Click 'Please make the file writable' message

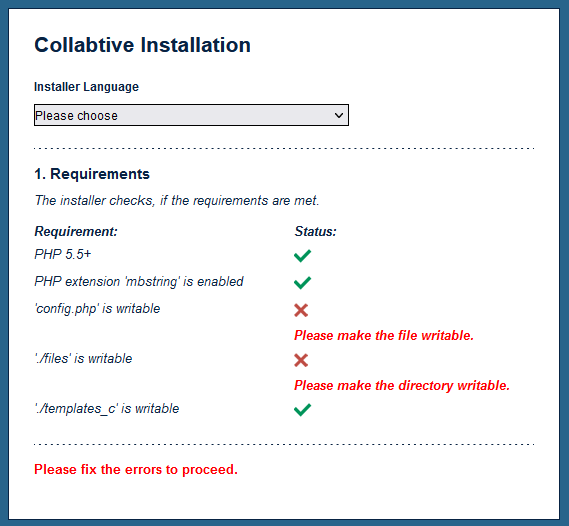[x=384, y=335]
